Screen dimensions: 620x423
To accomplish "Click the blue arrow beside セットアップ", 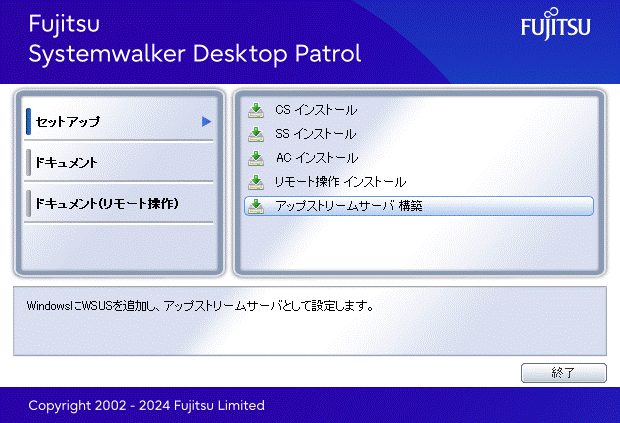I will pyautogui.click(x=206, y=121).
